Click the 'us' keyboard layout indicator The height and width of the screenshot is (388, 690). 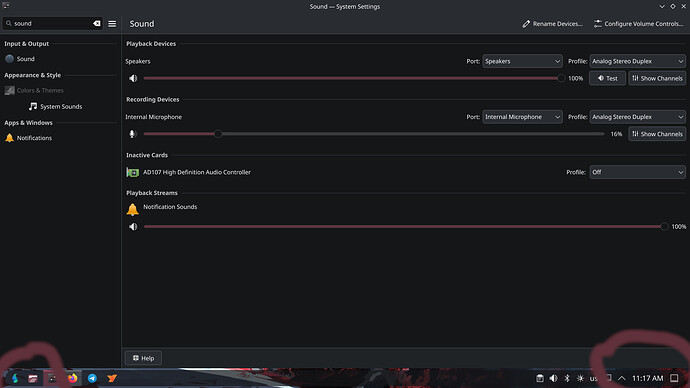pyautogui.click(x=594, y=378)
